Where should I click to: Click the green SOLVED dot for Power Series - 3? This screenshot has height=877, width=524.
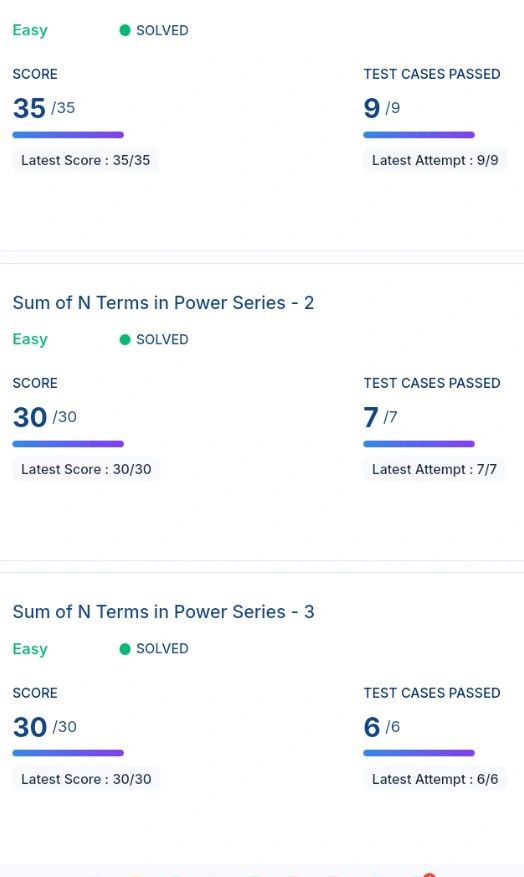[x=125, y=649]
